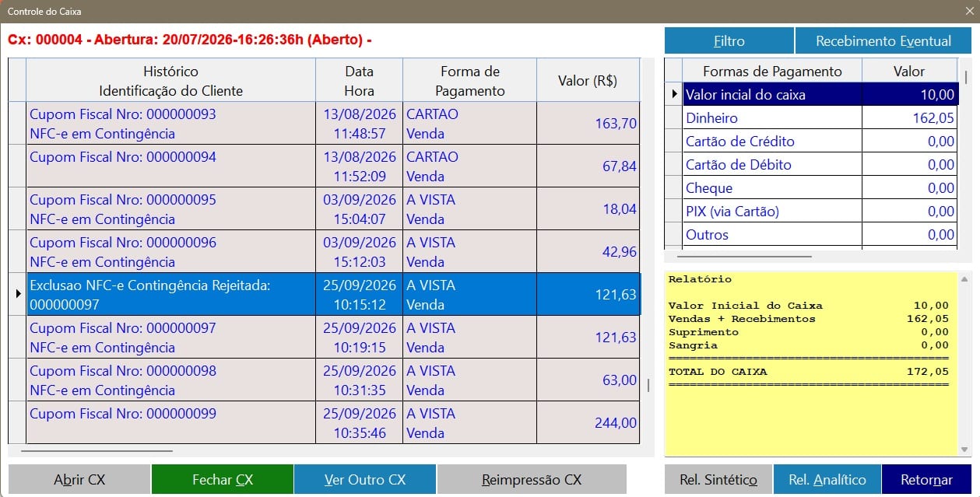Click the 13/08/2026 11:48:57 date cell
Image resolution: width=980 pixels, height=497 pixels.
click(360, 124)
